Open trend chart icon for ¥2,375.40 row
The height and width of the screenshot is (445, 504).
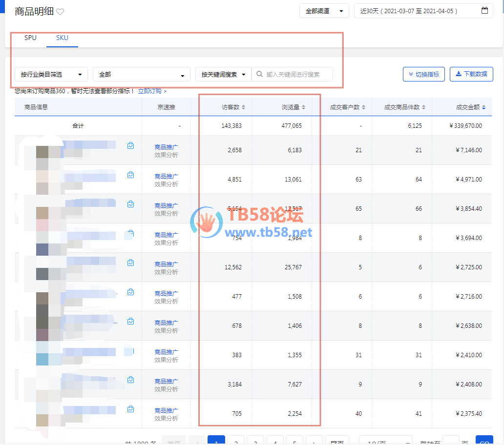click(x=130, y=409)
